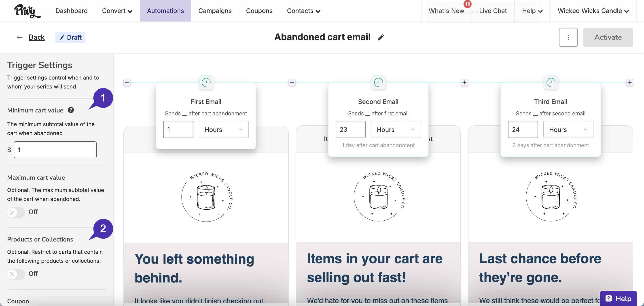The image size is (644, 306).
Task: Toggle the Products or Collections switch
Action: point(16,274)
